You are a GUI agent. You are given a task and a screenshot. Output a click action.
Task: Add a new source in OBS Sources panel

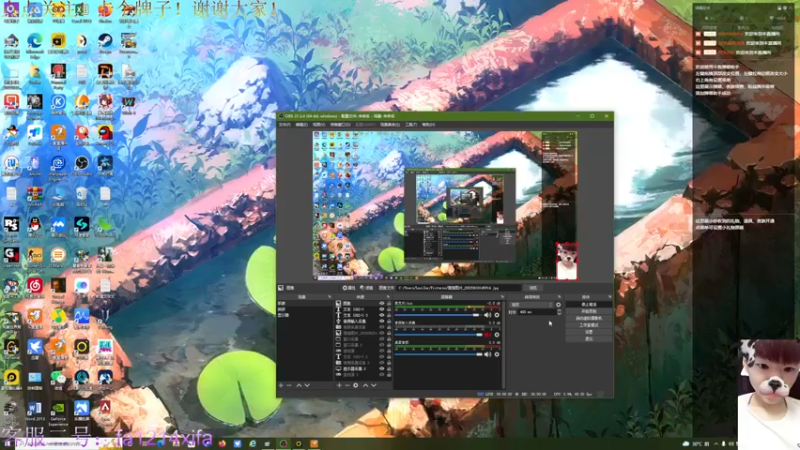[x=339, y=385]
